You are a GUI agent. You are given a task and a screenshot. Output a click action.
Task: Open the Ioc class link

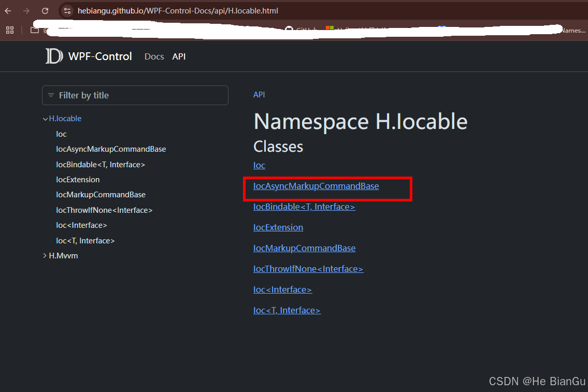coord(259,165)
